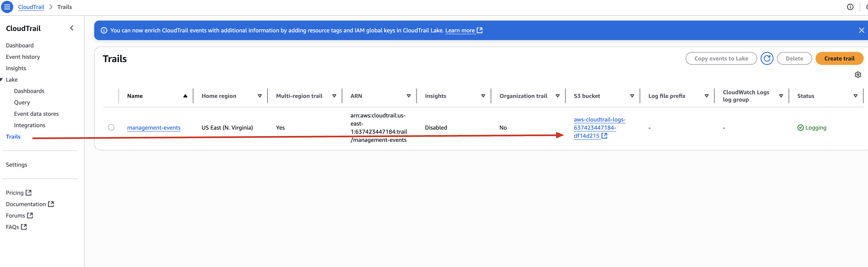
Task: Click external link icon beside Documentation
Action: click(51, 204)
